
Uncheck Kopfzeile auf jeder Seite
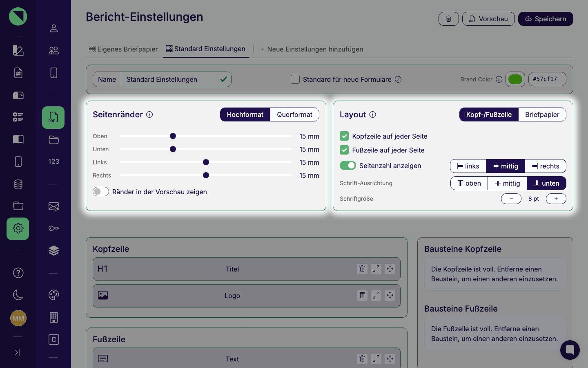[344, 136]
